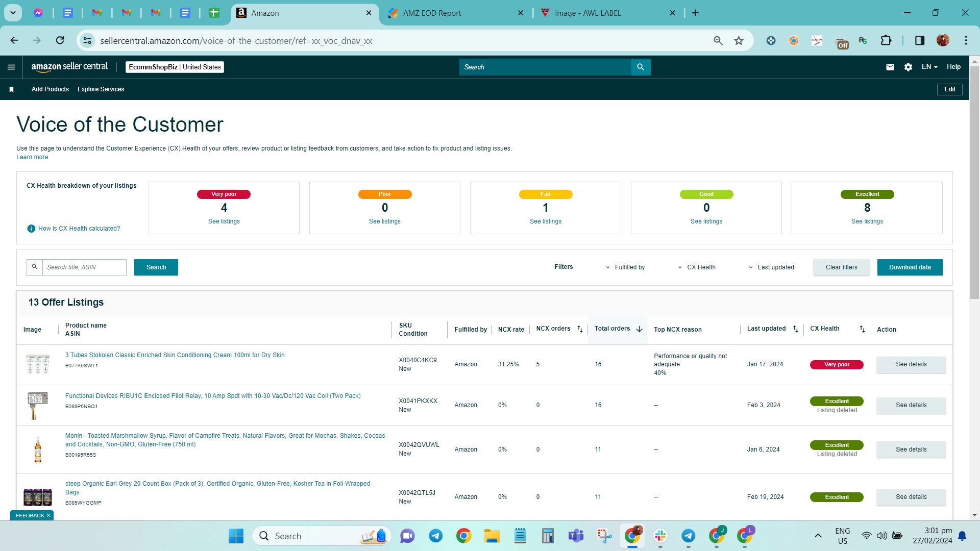
Task: Open the mail messages icon
Action: [890, 67]
